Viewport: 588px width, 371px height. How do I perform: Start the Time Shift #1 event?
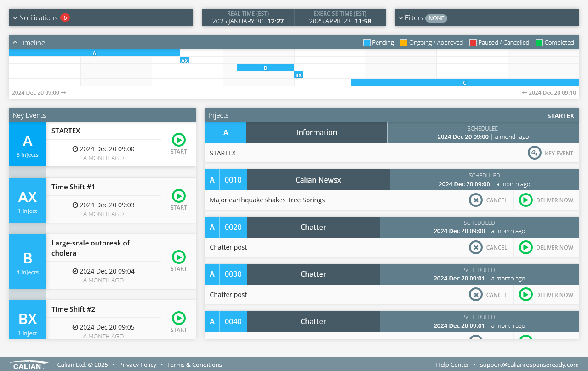click(x=178, y=196)
